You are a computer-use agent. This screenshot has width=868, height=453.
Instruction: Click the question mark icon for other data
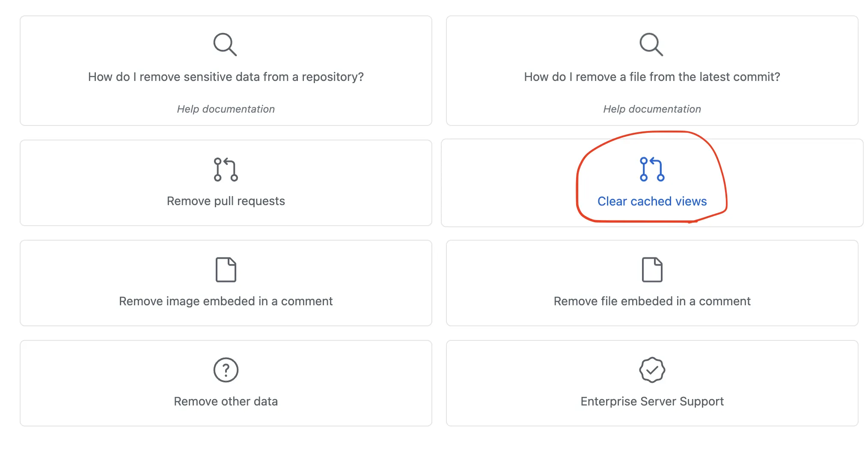226,370
